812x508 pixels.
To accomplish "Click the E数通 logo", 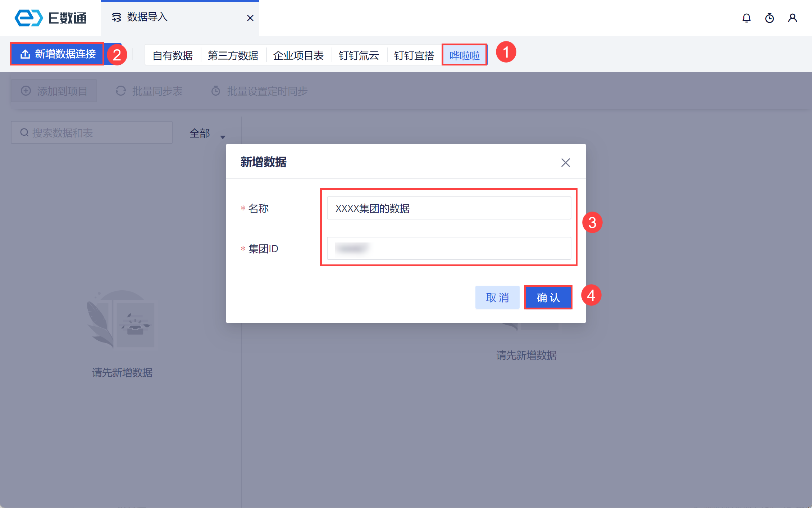I will click(x=50, y=18).
